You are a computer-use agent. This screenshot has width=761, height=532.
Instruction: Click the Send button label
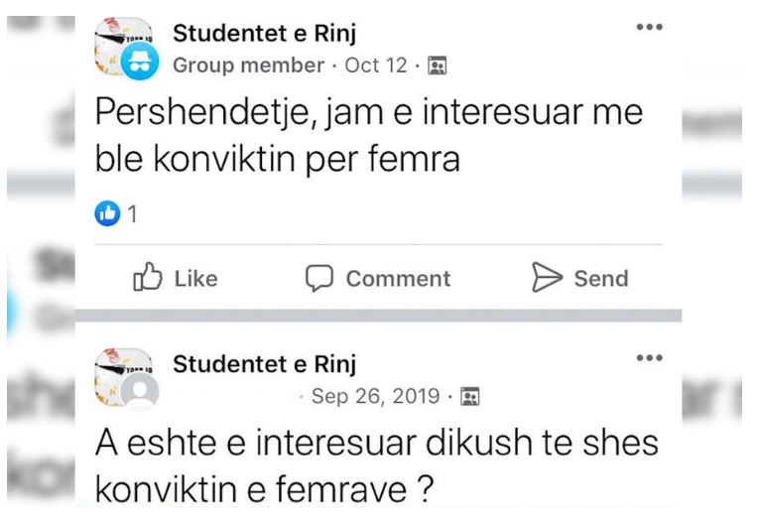[x=601, y=279]
